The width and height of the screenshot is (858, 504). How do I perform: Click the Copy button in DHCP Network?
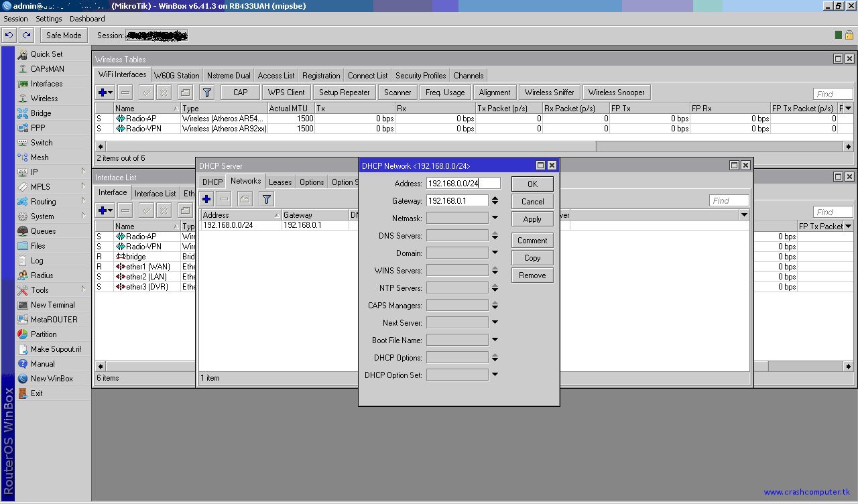tap(532, 258)
